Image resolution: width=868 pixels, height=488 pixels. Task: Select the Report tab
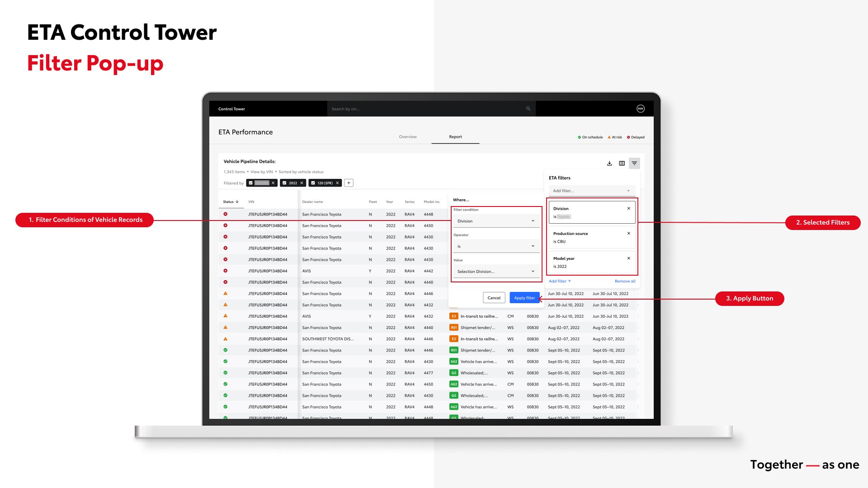coord(455,137)
